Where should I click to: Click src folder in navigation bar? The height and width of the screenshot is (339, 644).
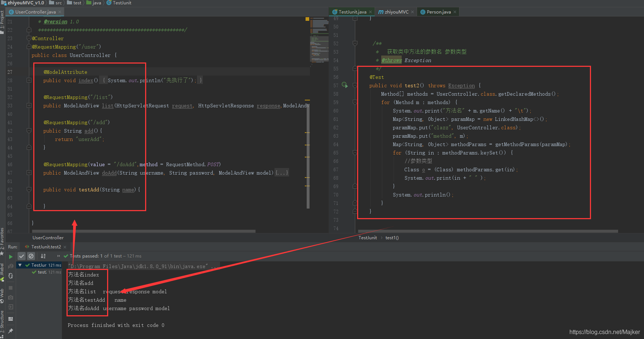pos(56,3)
